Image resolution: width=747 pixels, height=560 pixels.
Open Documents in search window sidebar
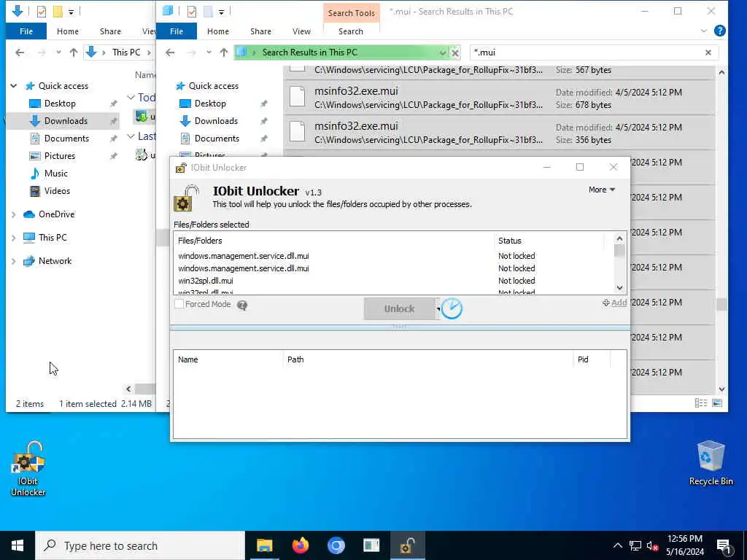click(217, 139)
